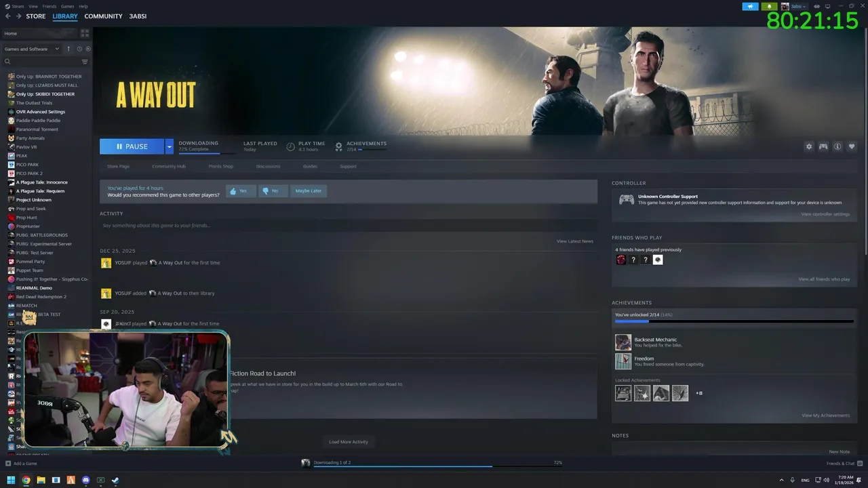Open game settings gear icon
The width and height of the screenshot is (868, 488).
(x=809, y=146)
